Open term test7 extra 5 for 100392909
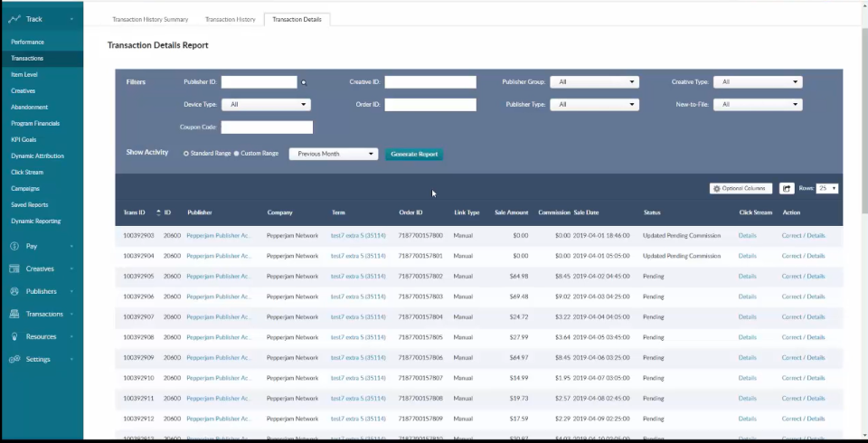The width and height of the screenshot is (868, 443). click(358, 358)
